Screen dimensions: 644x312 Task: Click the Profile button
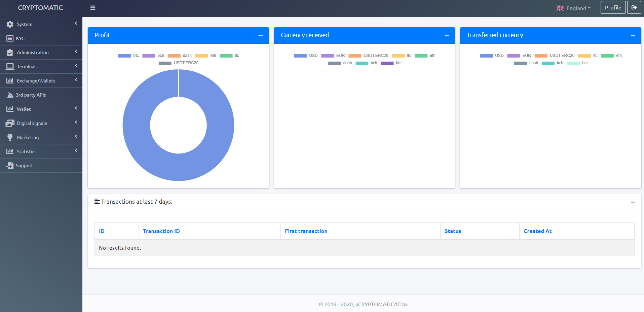(613, 7)
